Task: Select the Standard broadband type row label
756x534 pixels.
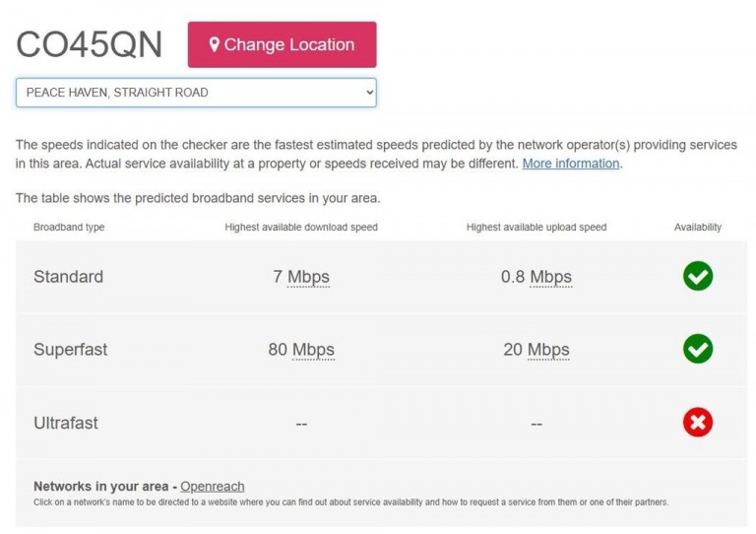Action: click(x=69, y=277)
